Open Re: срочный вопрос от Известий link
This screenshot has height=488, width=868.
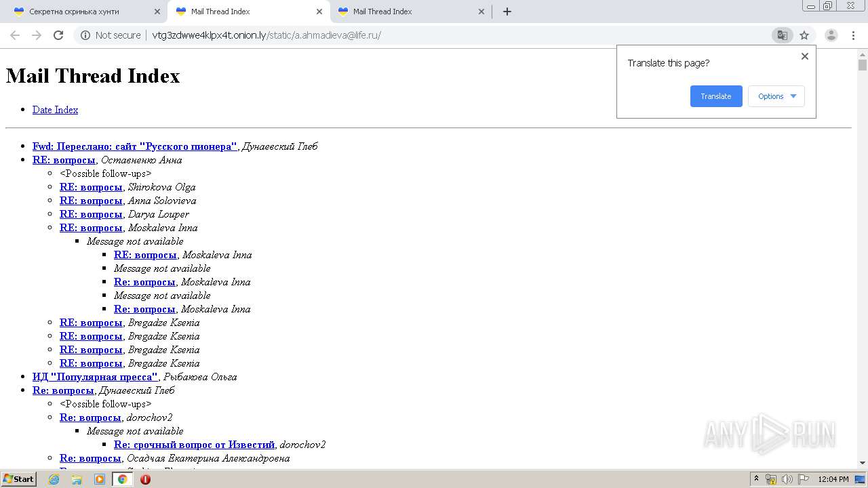tap(194, 445)
